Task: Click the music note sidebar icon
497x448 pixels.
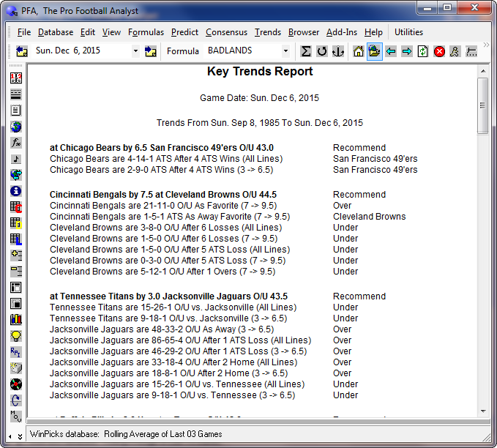Action: pyautogui.click(x=16, y=159)
